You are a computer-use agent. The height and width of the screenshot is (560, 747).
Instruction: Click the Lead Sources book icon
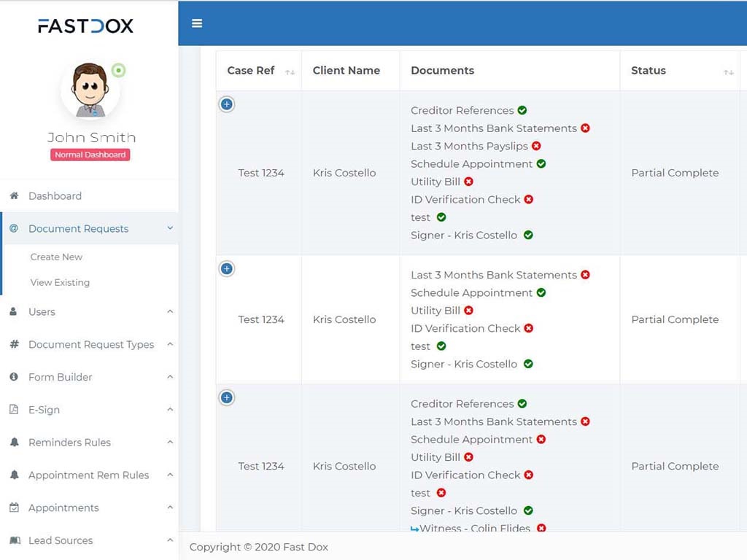tap(14, 540)
